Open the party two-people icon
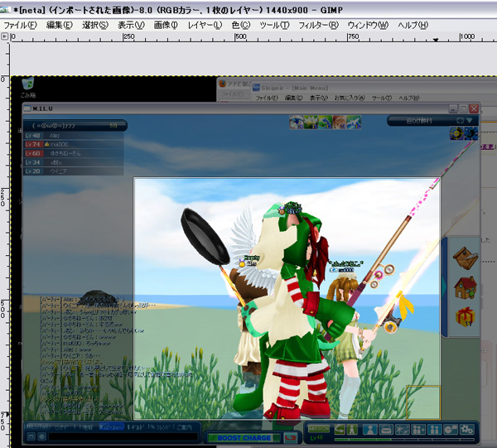 pos(434,430)
